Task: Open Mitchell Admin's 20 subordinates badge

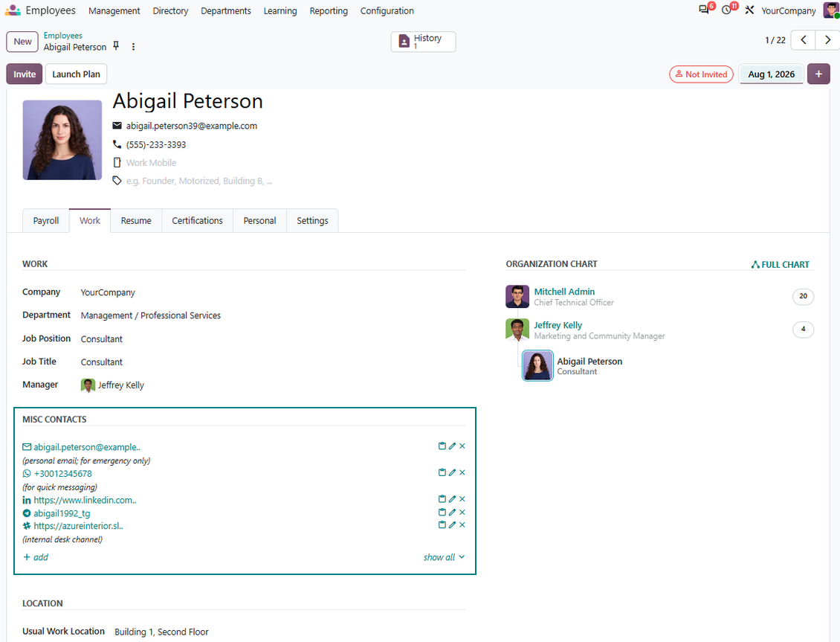Action: coord(803,296)
